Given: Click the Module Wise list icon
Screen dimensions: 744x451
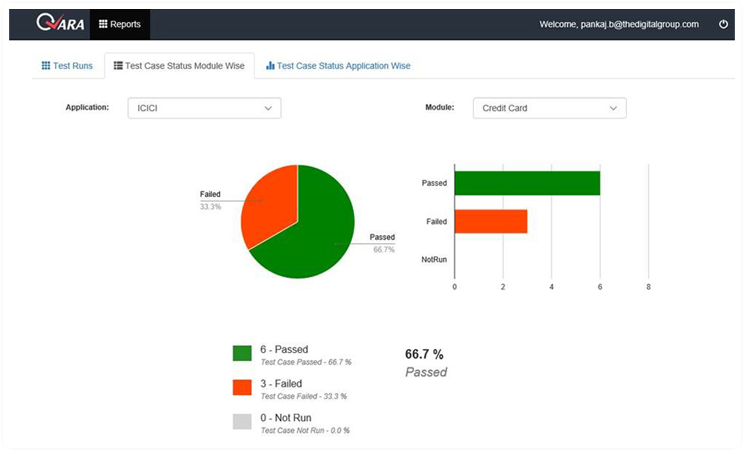Looking at the screenshot, I should coord(118,66).
